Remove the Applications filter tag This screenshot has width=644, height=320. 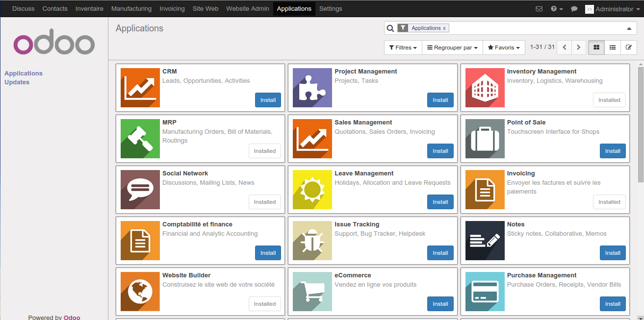click(444, 28)
